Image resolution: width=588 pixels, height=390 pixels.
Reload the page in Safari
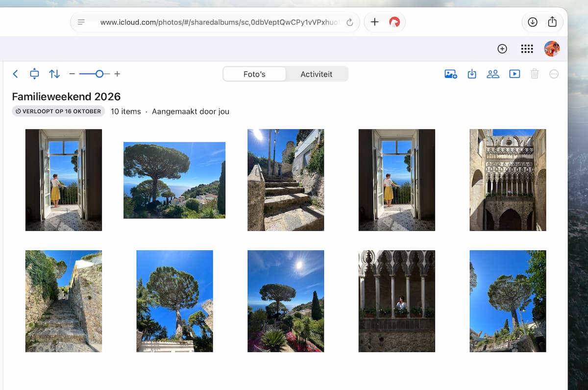pos(350,22)
